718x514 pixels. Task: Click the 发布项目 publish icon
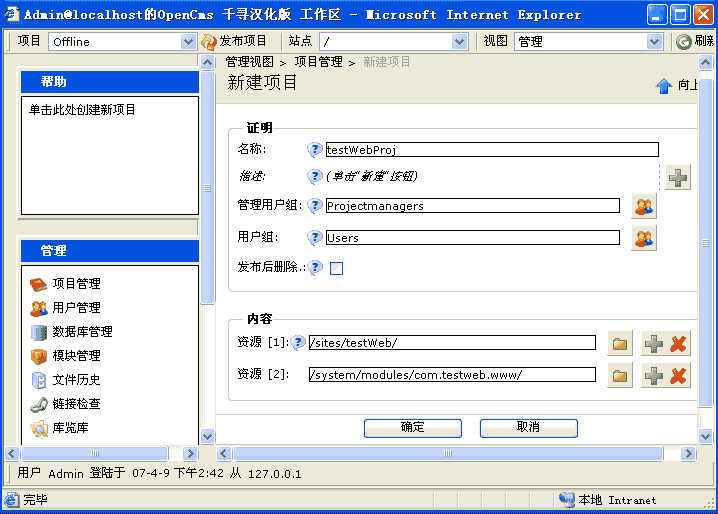tap(209, 42)
